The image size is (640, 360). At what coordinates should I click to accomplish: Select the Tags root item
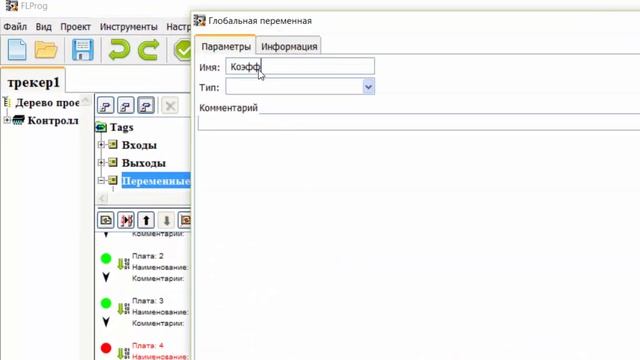pyautogui.click(x=121, y=127)
